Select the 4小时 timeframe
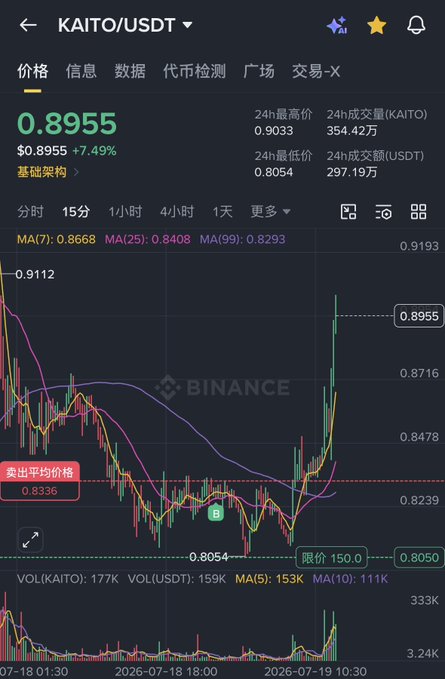Viewport: 445px width, 679px height. pyautogui.click(x=177, y=211)
